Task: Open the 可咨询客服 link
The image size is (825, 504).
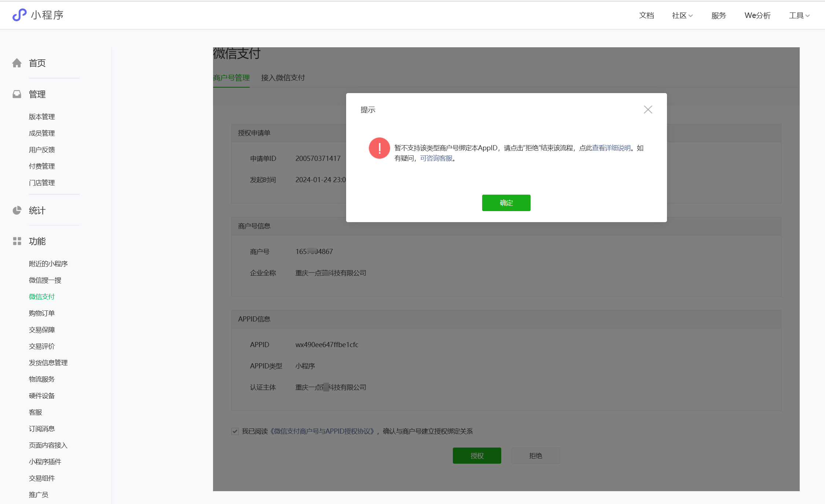Action: (436, 158)
